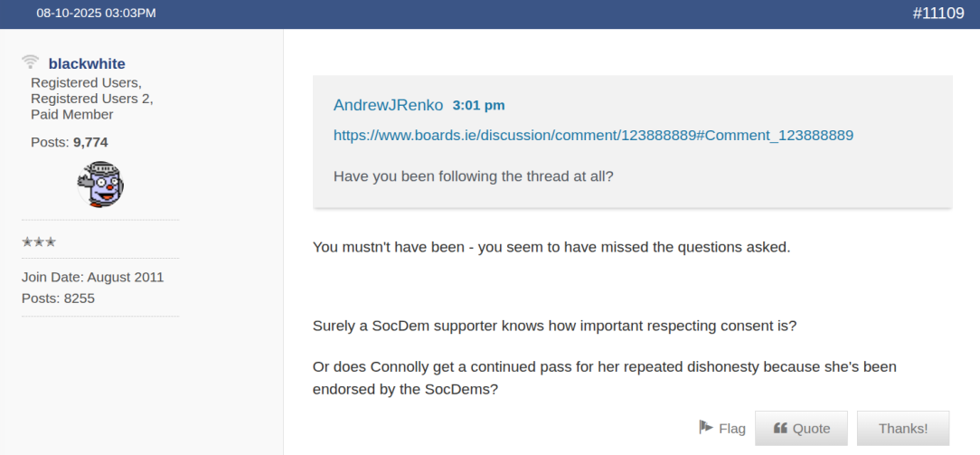Click the flag icon to report post
980x455 pixels.
click(706, 427)
